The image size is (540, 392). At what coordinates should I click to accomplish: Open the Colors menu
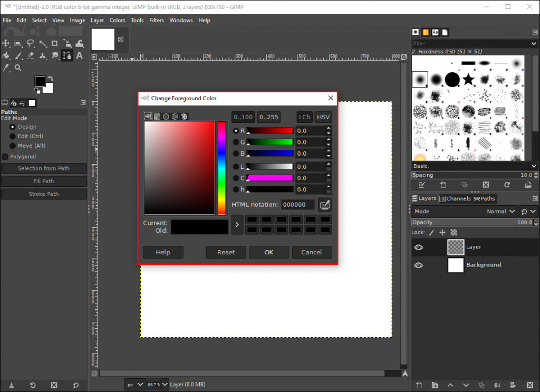click(117, 20)
